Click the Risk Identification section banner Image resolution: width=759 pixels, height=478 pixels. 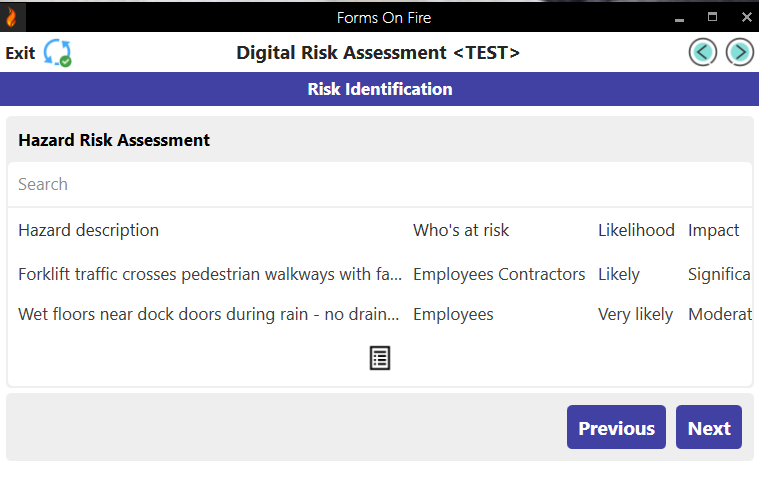click(x=380, y=89)
